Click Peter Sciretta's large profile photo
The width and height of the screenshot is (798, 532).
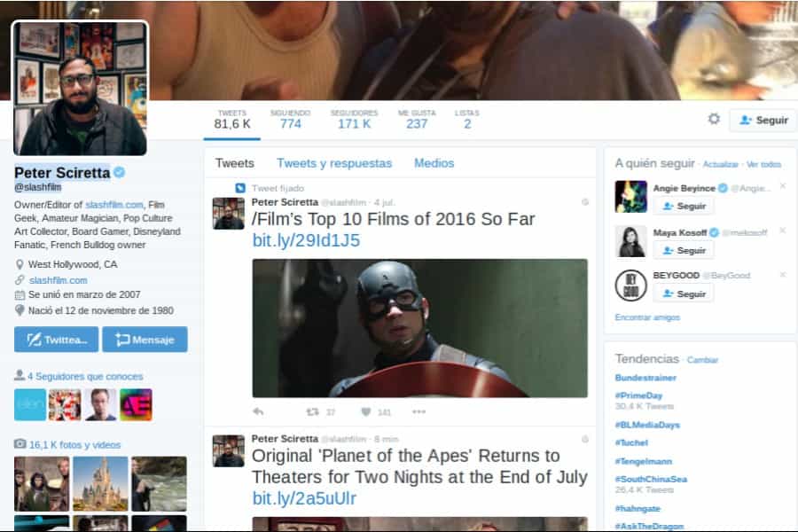(81, 88)
